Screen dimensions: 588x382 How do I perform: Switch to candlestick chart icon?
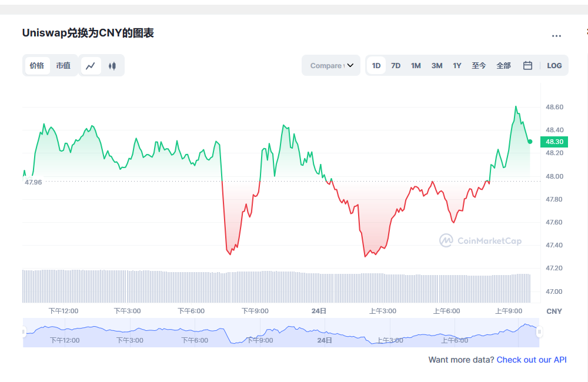click(x=112, y=66)
